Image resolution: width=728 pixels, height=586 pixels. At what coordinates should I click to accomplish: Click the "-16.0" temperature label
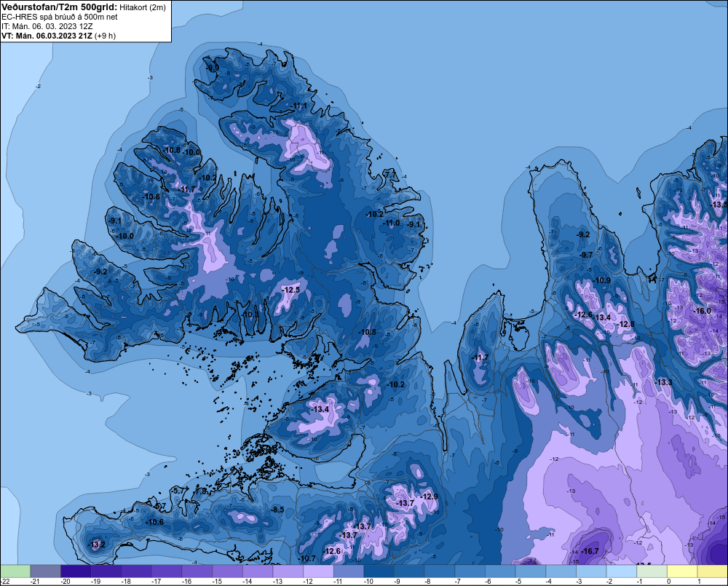(702, 311)
